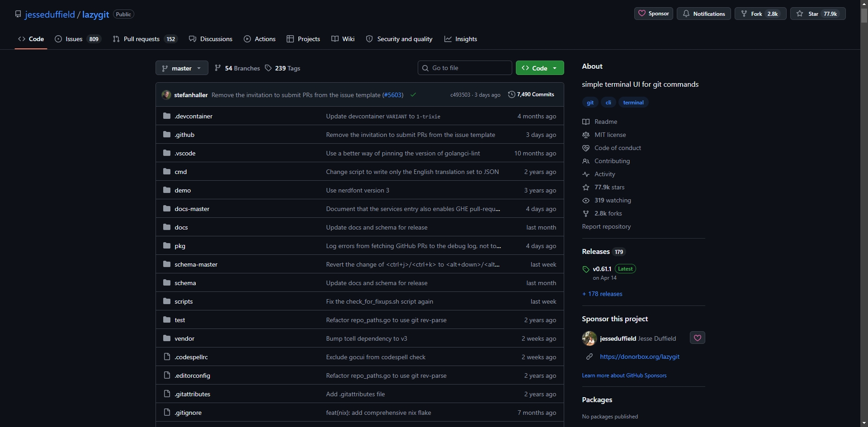Click the lazygit repository name link

click(x=95, y=14)
